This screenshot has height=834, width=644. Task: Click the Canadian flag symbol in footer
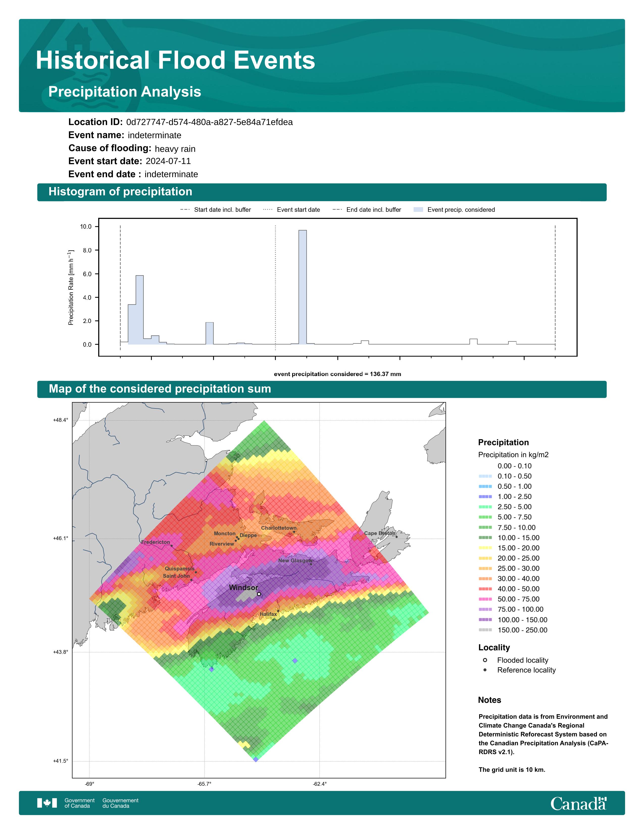(x=47, y=803)
